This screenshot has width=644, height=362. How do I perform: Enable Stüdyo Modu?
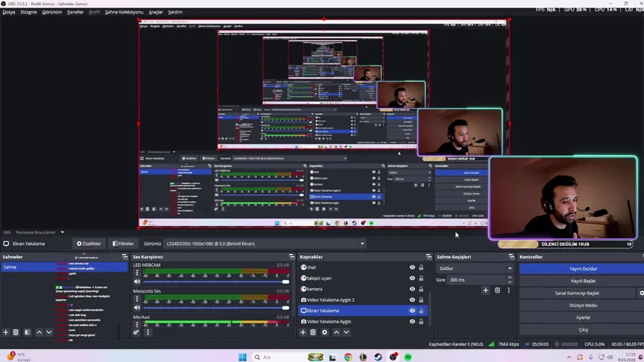(583, 305)
